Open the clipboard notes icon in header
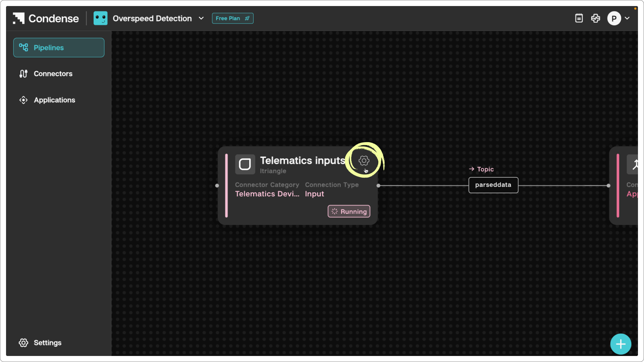This screenshot has width=644, height=362. [x=579, y=18]
